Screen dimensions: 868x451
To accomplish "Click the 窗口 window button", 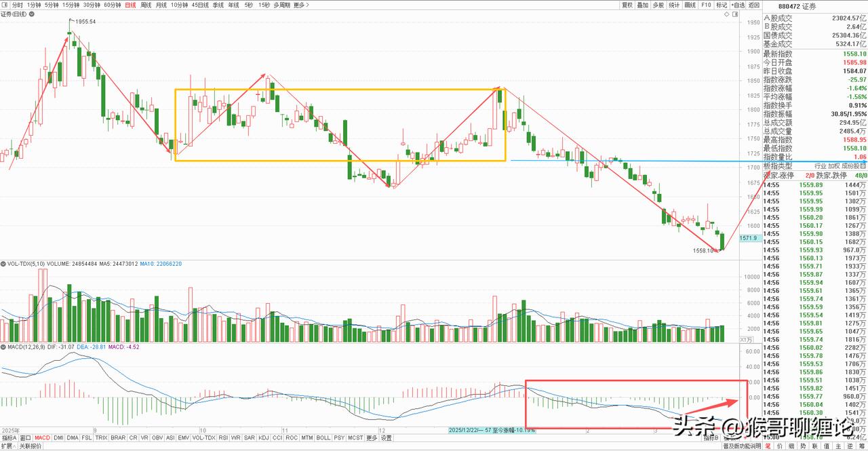I will 25,437.
